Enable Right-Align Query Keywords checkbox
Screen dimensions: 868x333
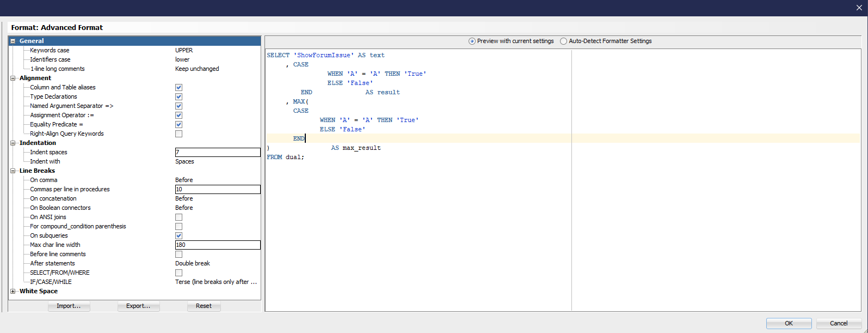click(178, 134)
